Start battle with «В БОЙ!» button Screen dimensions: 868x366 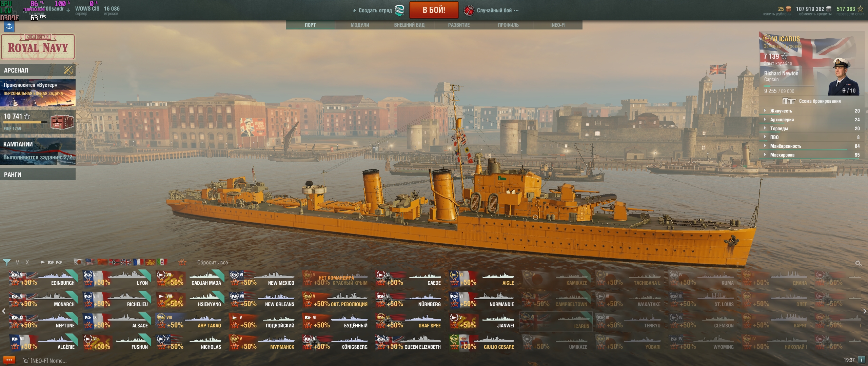434,10
